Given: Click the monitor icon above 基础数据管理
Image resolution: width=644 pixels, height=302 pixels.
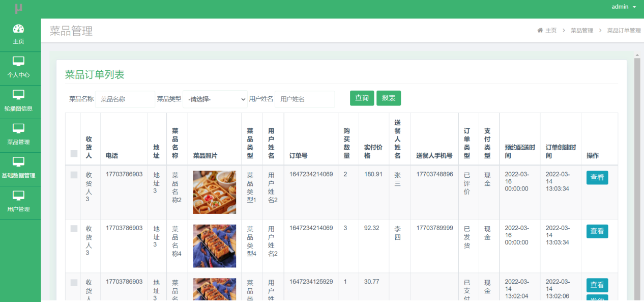Looking at the screenshot, I should click(x=18, y=162).
